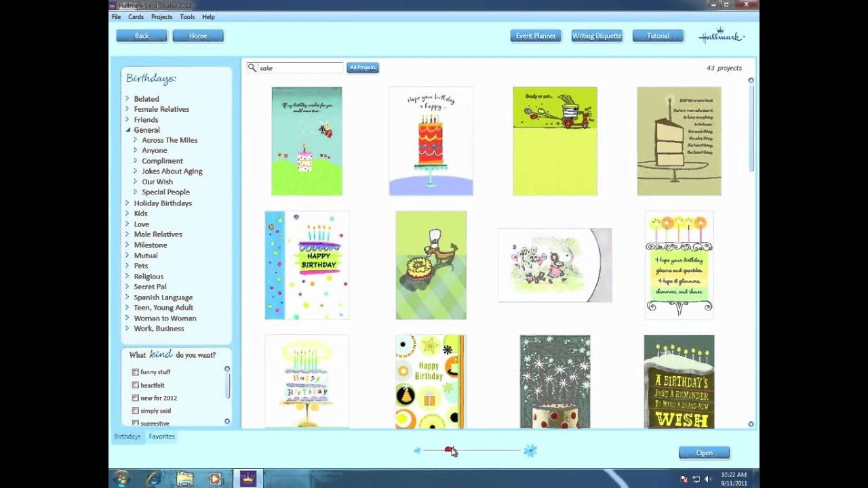Expand the Holiday Birthdays arrow
The image size is (868, 488).
(x=127, y=203)
